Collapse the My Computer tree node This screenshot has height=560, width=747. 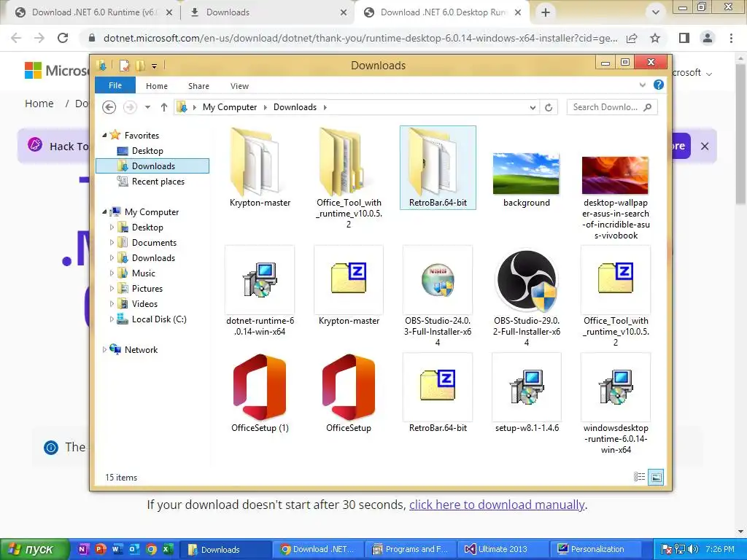tap(104, 212)
